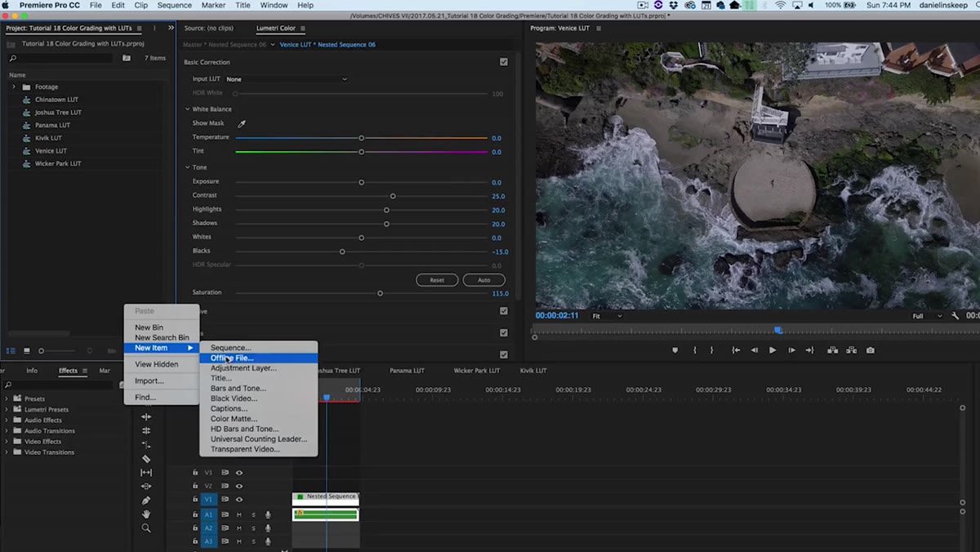Collapse the Tone section
Screen dimensions: 980x552
[x=187, y=167]
